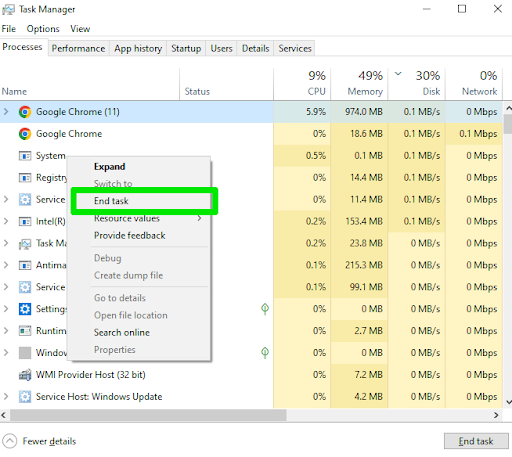Select the WMI Provider Host (32 bit) row
The height and width of the screenshot is (457, 512).
251,375
